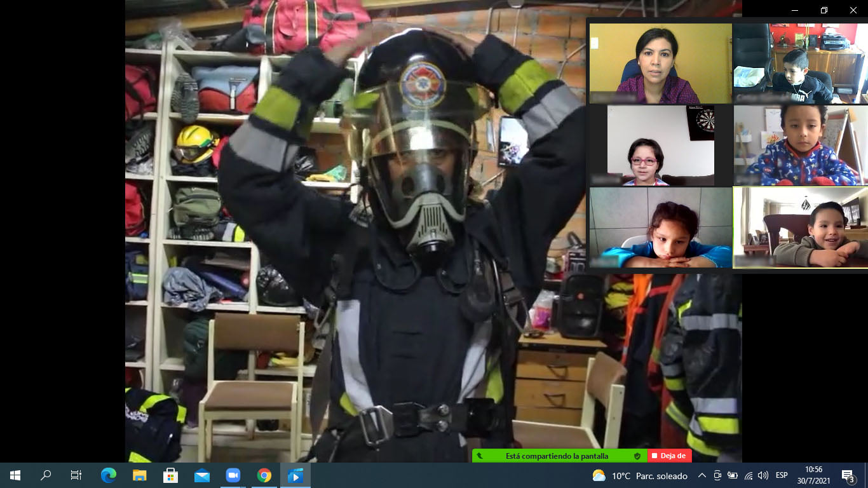Viewport: 868px width, 488px height.
Task: Open Microsoft Store from taskbar
Action: click(171, 475)
